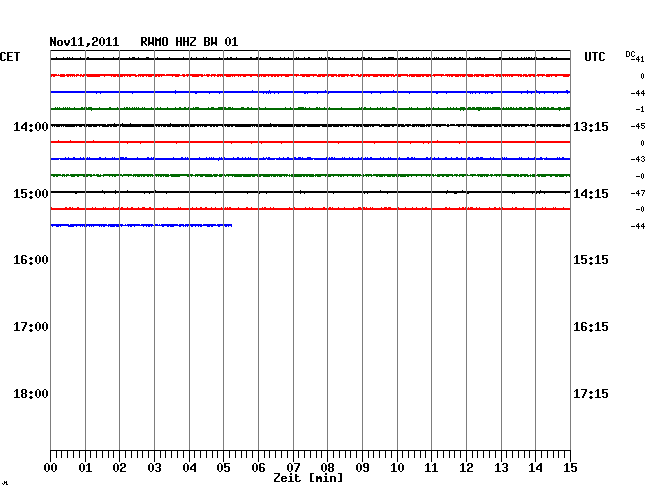Screen dimensions: 650x494
Task: Click the DC offset value -47
Action: (638, 193)
